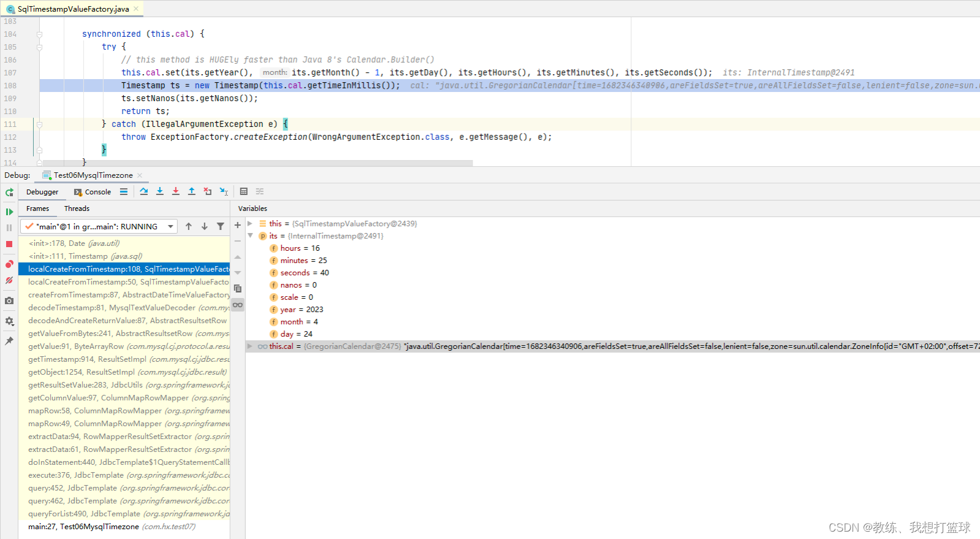Fold the synchronized block at line 104
The height and width of the screenshot is (539, 980).
(39, 34)
